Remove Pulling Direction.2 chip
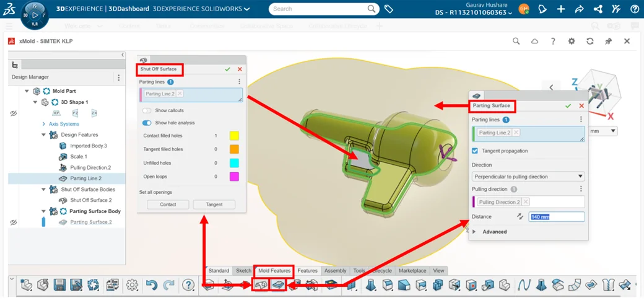Screen dimensions: 644x300 pyautogui.click(x=526, y=202)
